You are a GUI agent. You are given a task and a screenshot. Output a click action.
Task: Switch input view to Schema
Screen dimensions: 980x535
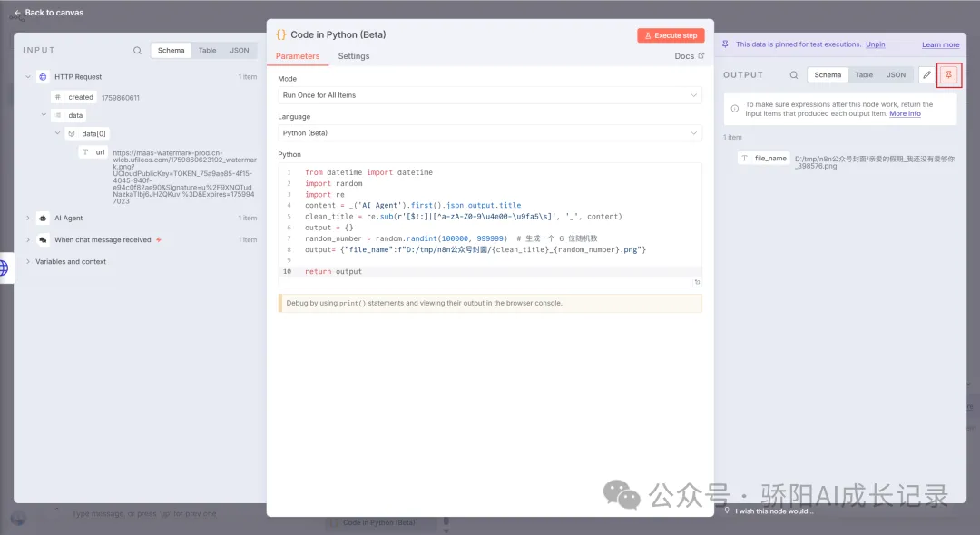tap(171, 51)
